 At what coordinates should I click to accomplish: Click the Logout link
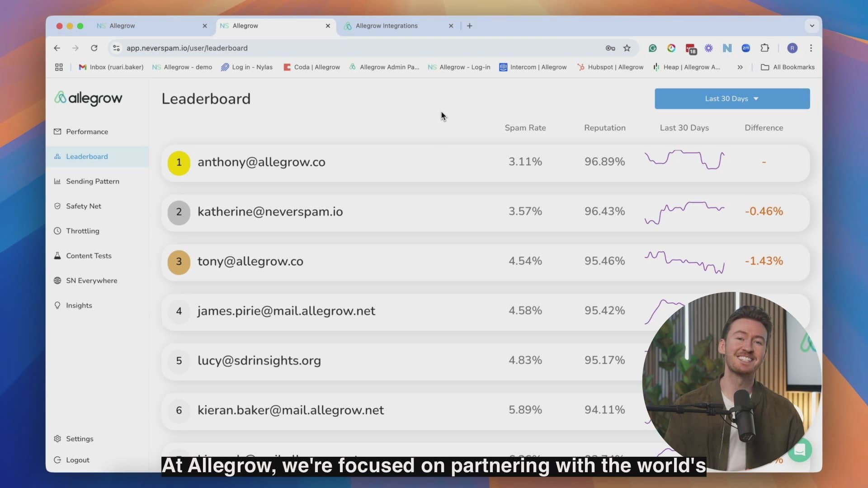[78, 460]
